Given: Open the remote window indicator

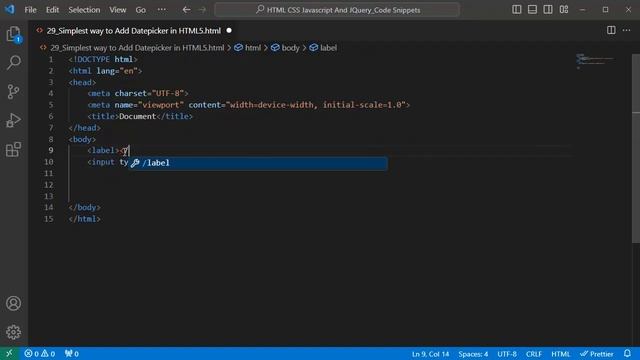Looking at the screenshot, I should (9, 353).
